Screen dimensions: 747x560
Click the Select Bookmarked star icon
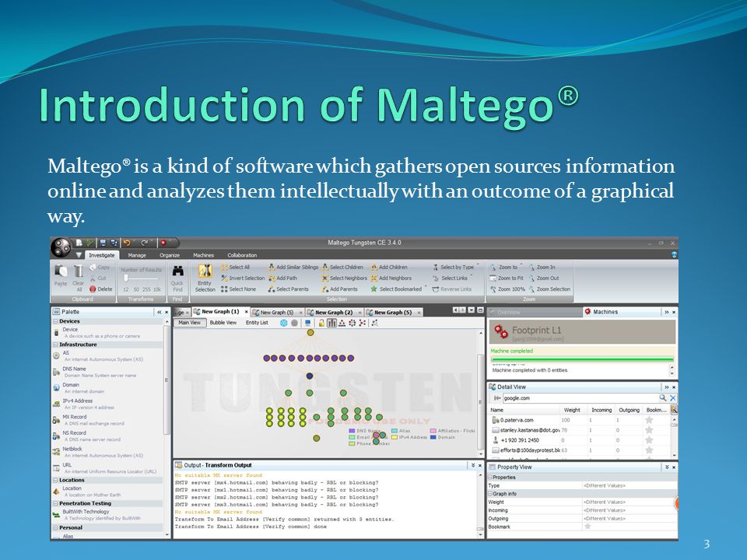(x=374, y=289)
